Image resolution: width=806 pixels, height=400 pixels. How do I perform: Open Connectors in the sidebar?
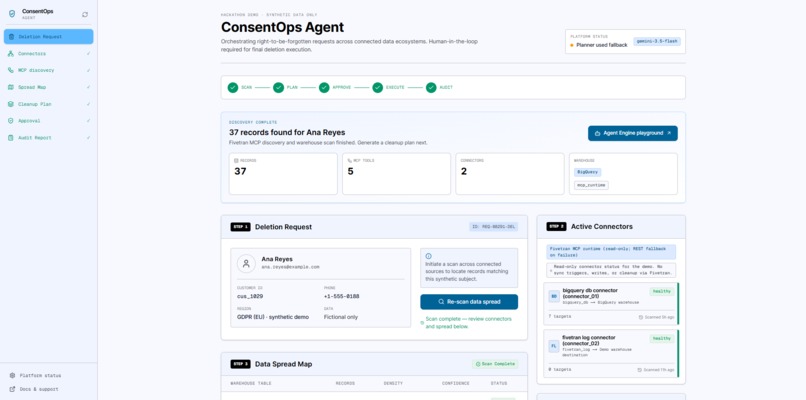49,53
